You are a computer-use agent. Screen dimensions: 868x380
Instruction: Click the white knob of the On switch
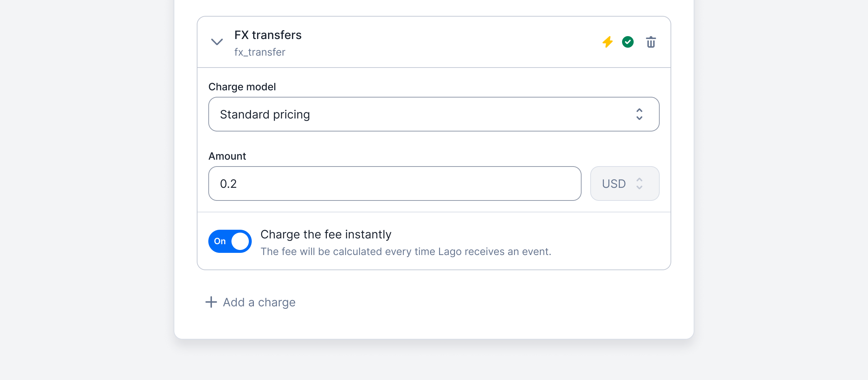click(240, 241)
